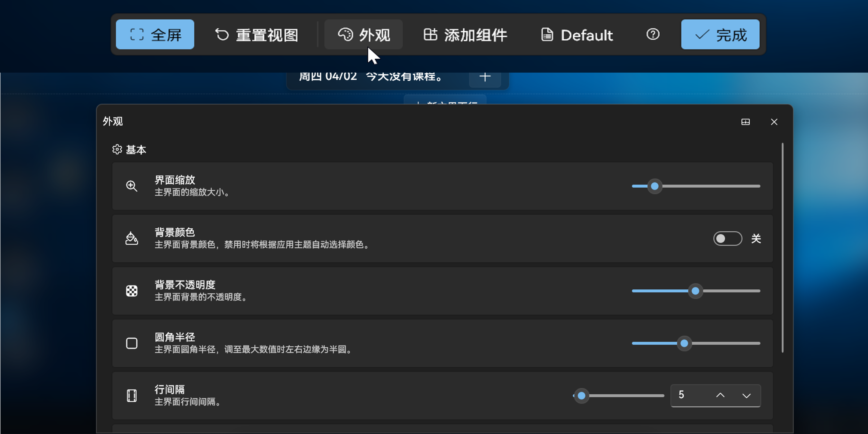Adjust the 背景不透明度 slider
Viewport: 868px width, 434px height.
(x=695, y=291)
